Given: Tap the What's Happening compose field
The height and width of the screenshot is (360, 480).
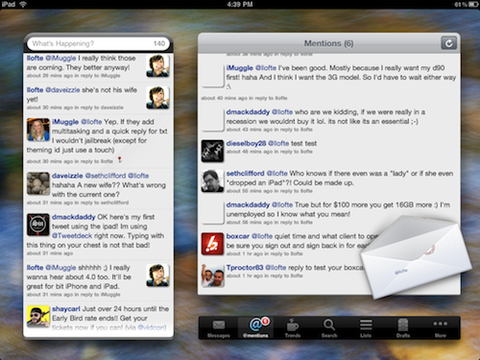Looking at the screenshot, I should tap(98, 44).
